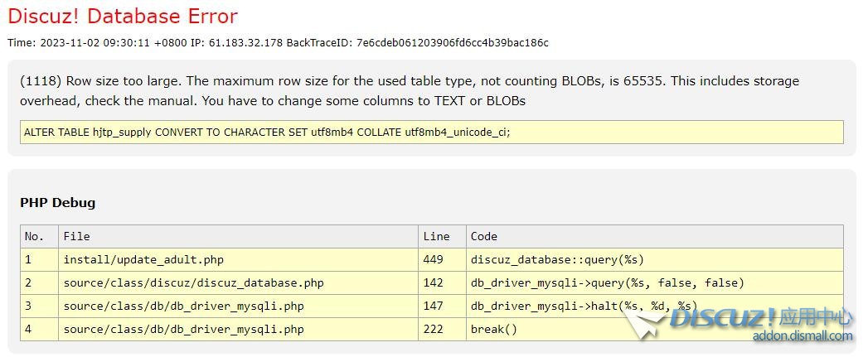Image resolution: width=868 pixels, height=357 pixels.
Task: Select source/class/discuz/discuz_database.php file entry
Action: click(x=193, y=283)
